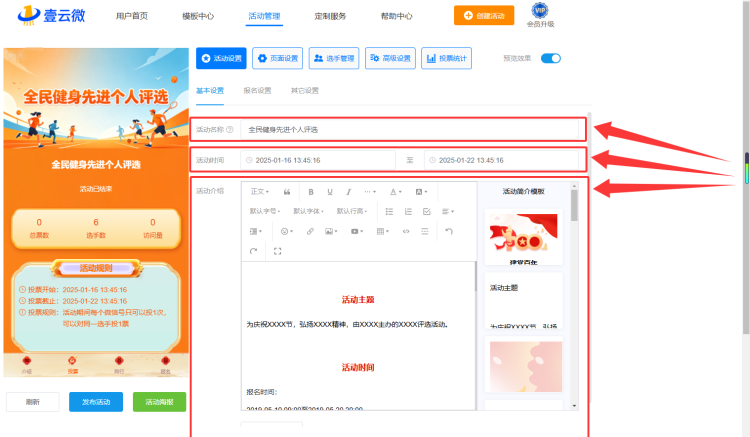The width and height of the screenshot is (750, 437).
Task: Apply italic formatting in the editor
Action: (x=348, y=192)
